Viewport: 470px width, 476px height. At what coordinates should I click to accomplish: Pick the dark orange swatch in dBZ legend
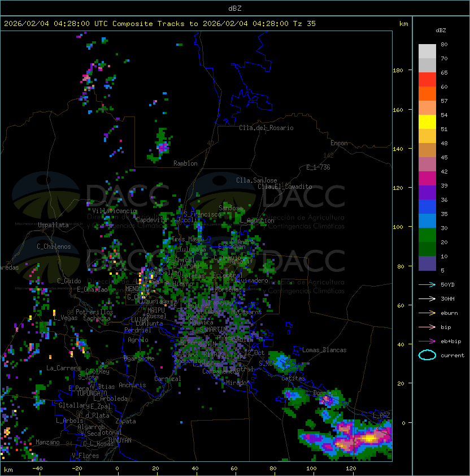click(x=427, y=93)
